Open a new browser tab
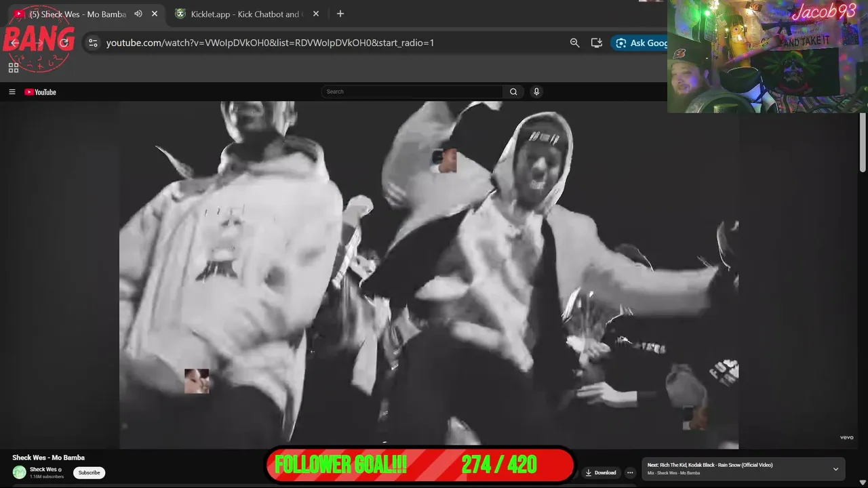The image size is (868, 488). (x=340, y=14)
